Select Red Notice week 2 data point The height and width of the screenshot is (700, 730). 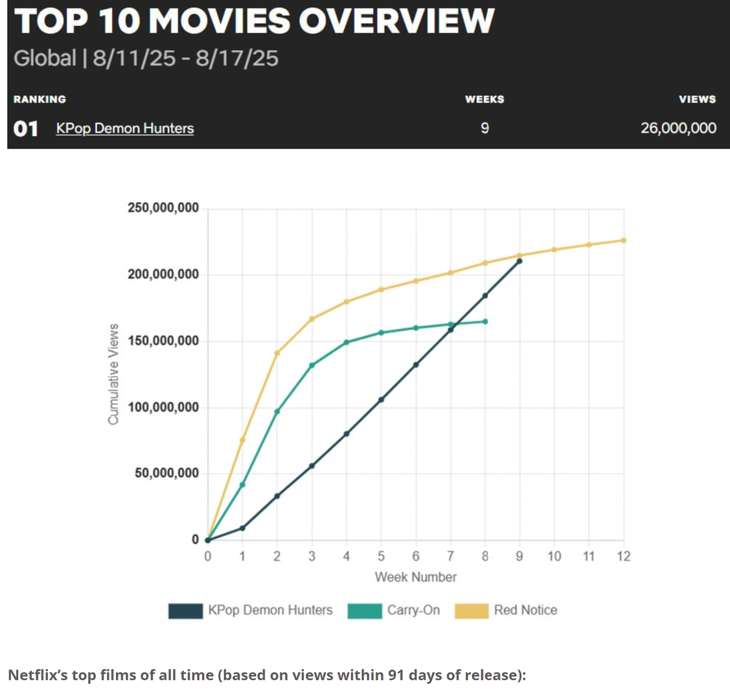coord(277,353)
